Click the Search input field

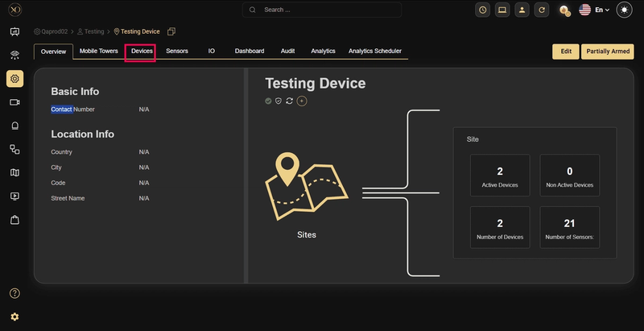pyautogui.click(x=322, y=10)
